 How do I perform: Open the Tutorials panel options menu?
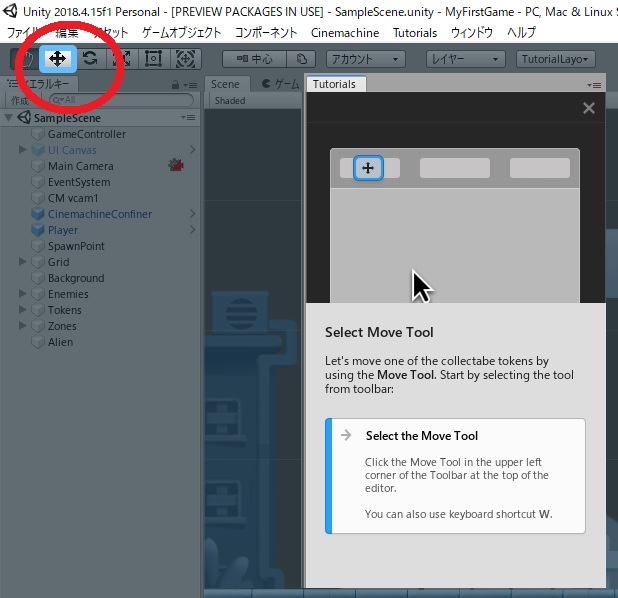tap(594, 85)
